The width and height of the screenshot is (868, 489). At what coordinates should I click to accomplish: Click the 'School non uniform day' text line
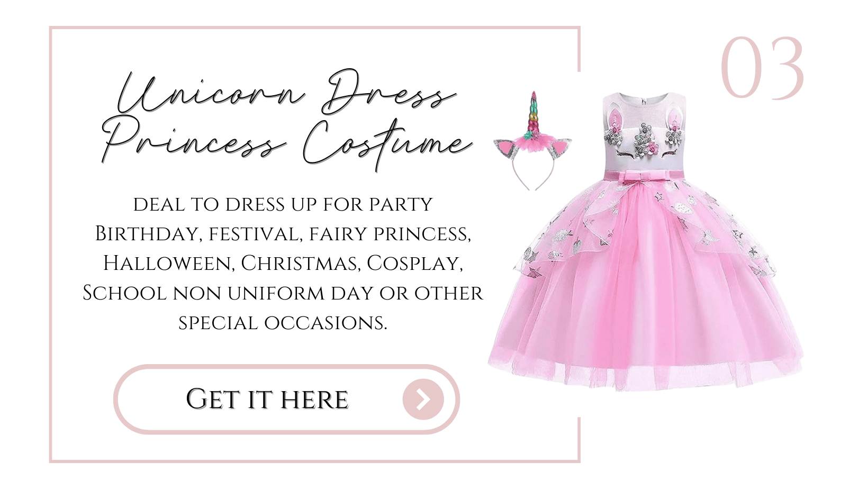283,293
